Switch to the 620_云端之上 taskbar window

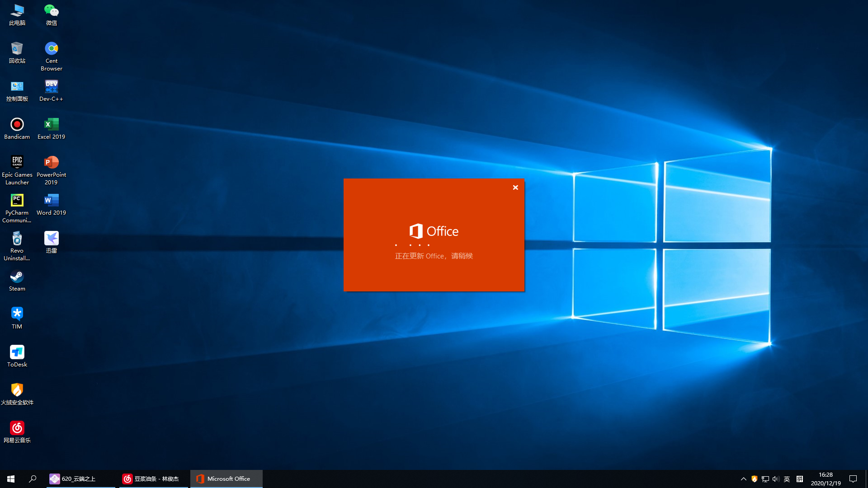click(81, 479)
